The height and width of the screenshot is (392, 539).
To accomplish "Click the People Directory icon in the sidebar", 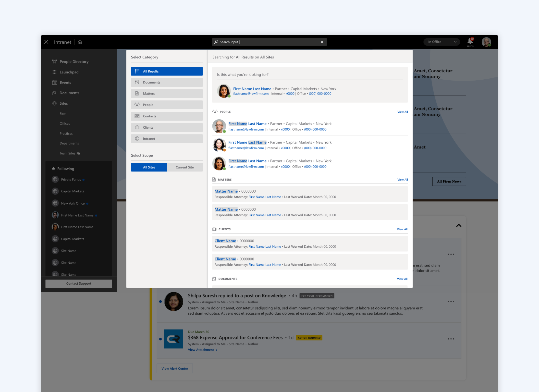I will 55,61.
